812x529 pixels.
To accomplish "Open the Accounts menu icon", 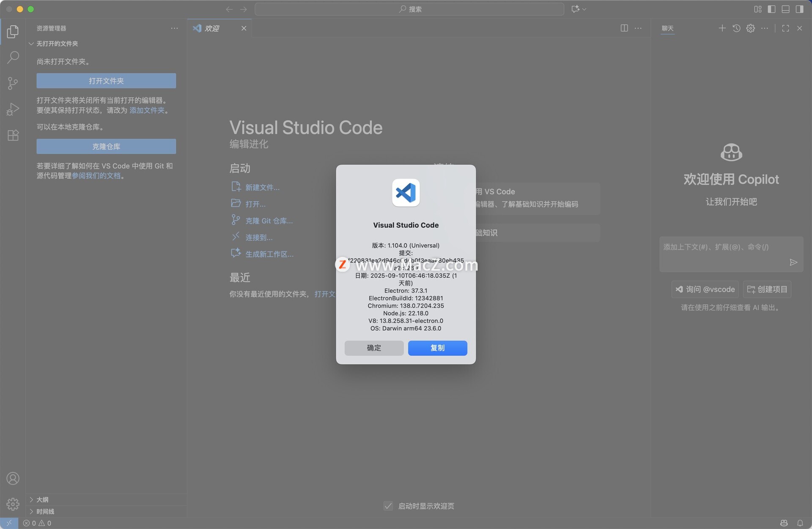I will point(13,478).
